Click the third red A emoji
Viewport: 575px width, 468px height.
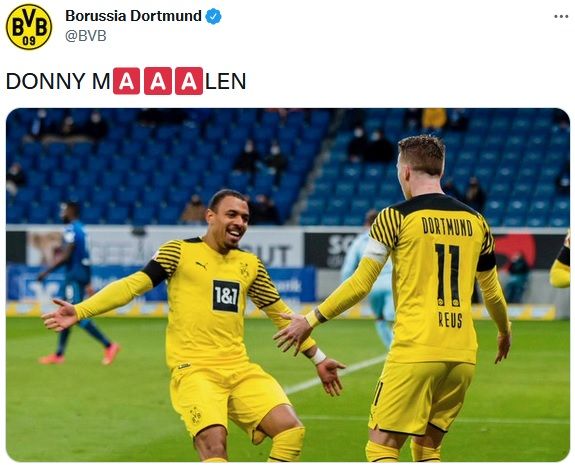(x=189, y=81)
